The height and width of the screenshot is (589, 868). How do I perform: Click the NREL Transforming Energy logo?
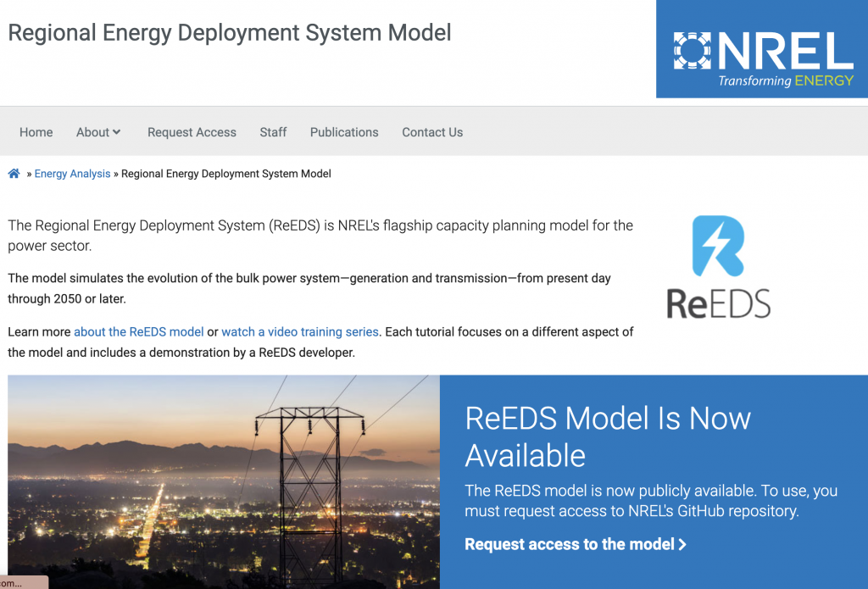762,49
